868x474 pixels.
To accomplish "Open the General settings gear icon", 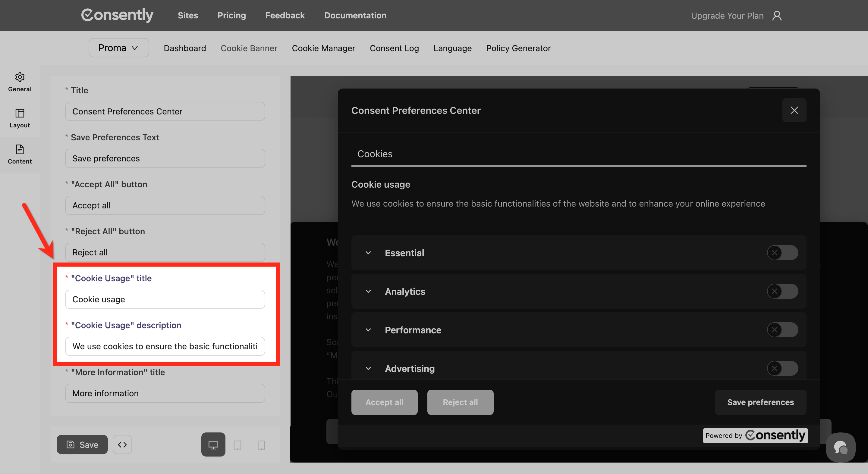I will [20, 77].
